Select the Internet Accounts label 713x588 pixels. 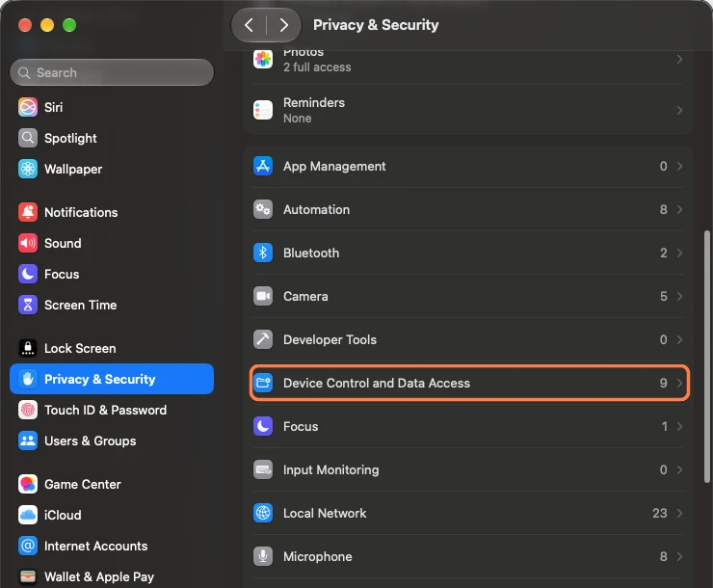pyautogui.click(x=96, y=546)
